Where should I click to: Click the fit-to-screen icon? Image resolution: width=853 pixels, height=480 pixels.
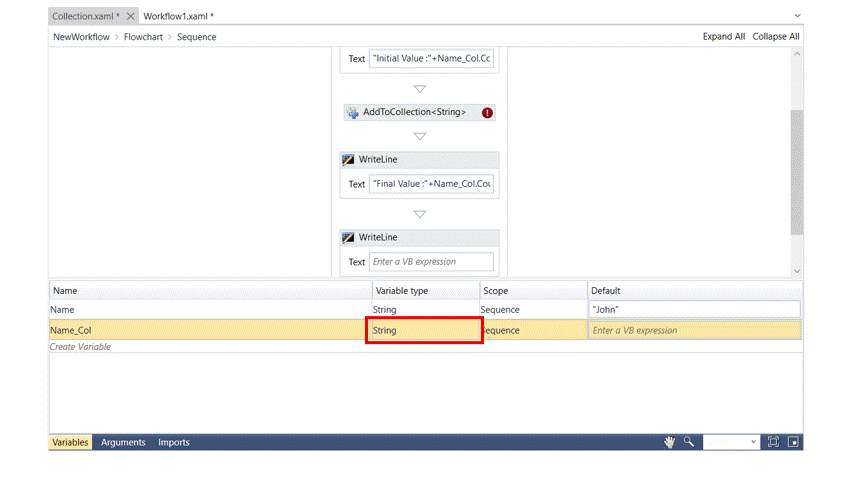pyautogui.click(x=773, y=442)
